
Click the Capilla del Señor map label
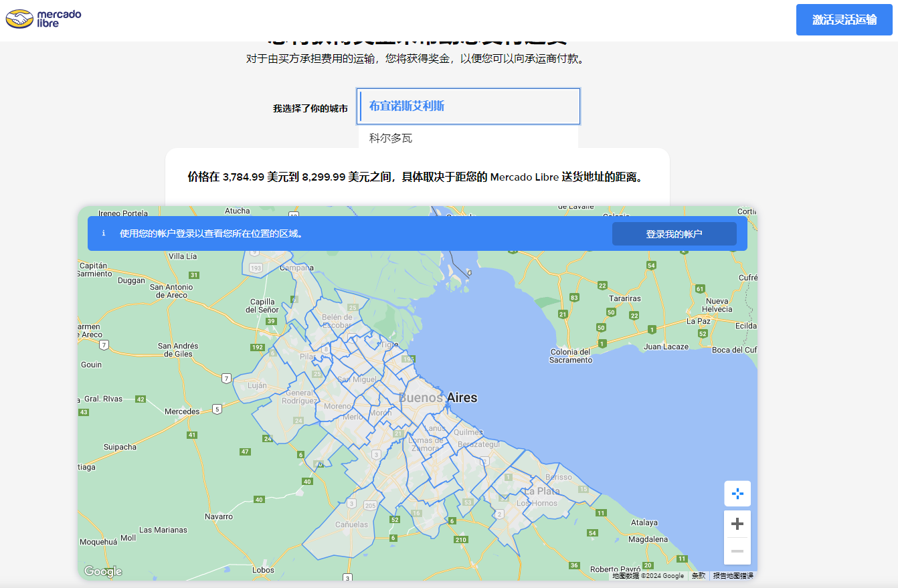tap(262, 306)
